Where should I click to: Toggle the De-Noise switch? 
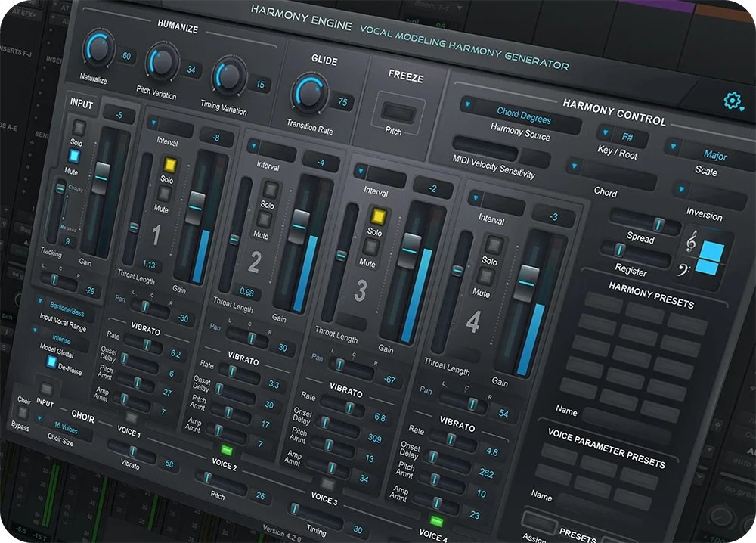coord(51,361)
